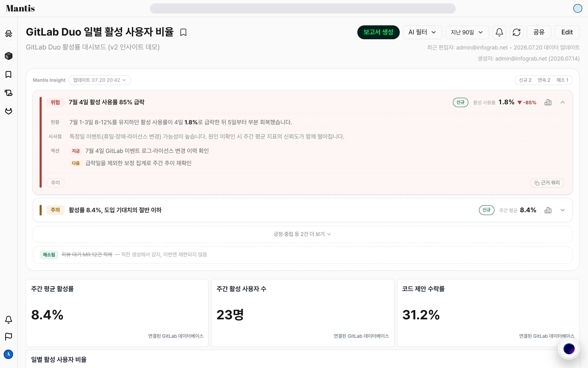Viewport: 588px width, 368px height.
Task: Bookmark the dashboard next to its title
Action: pyautogui.click(x=184, y=32)
